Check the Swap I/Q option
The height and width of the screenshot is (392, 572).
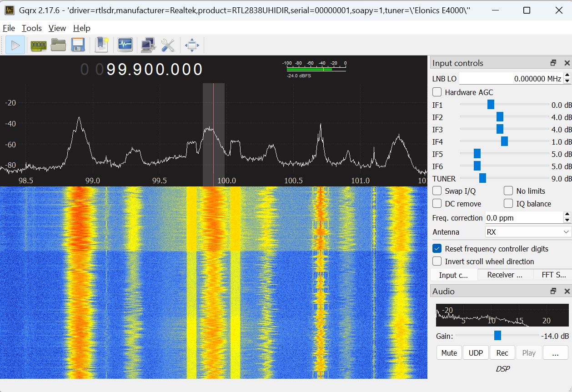click(437, 191)
